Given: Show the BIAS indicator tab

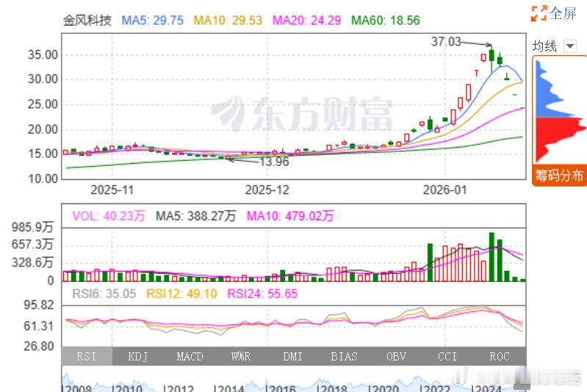Looking at the screenshot, I should click(344, 357).
